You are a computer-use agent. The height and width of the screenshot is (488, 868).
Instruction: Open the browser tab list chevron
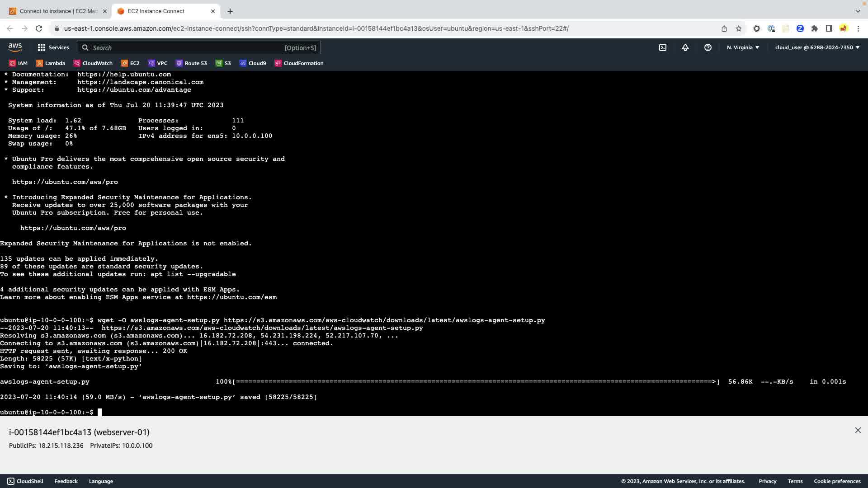coord(858,11)
